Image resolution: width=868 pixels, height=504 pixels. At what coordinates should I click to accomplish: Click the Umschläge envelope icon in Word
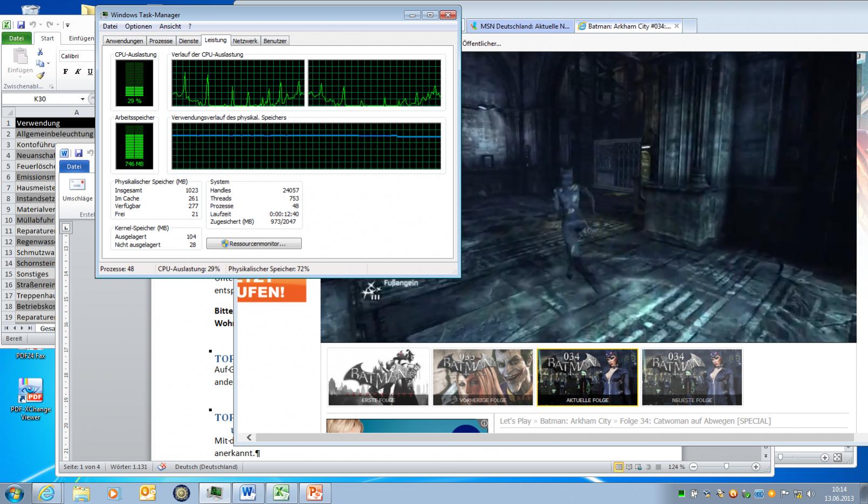pos(77,185)
